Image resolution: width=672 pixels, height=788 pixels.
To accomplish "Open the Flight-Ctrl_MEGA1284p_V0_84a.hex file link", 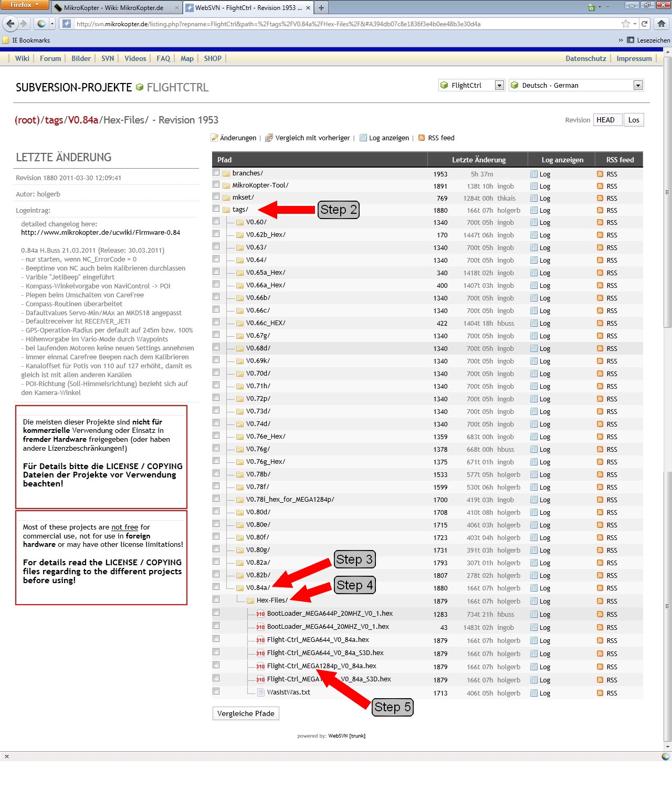I will pyautogui.click(x=321, y=666).
